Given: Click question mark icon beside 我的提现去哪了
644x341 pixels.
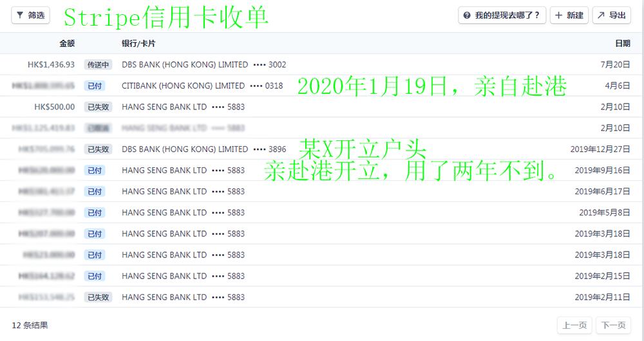Looking at the screenshot, I should tap(467, 15).
